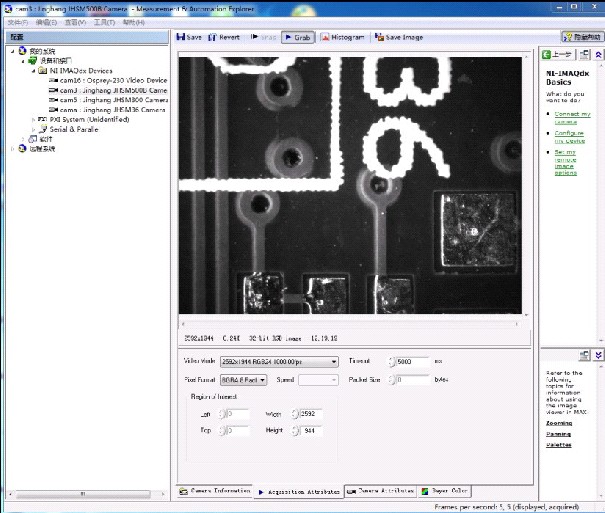Collapse the NI IMAQdx Devices node
This screenshot has width=605, height=513.
click(34, 71)
